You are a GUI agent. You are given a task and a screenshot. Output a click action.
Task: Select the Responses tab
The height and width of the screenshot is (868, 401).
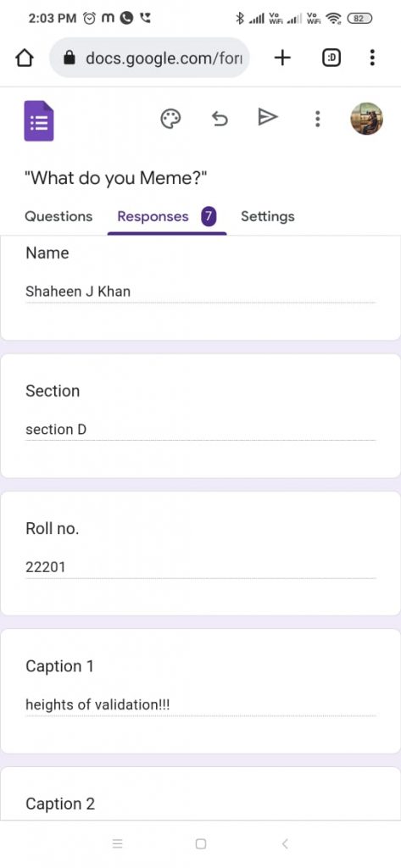[x=167, y=216]
